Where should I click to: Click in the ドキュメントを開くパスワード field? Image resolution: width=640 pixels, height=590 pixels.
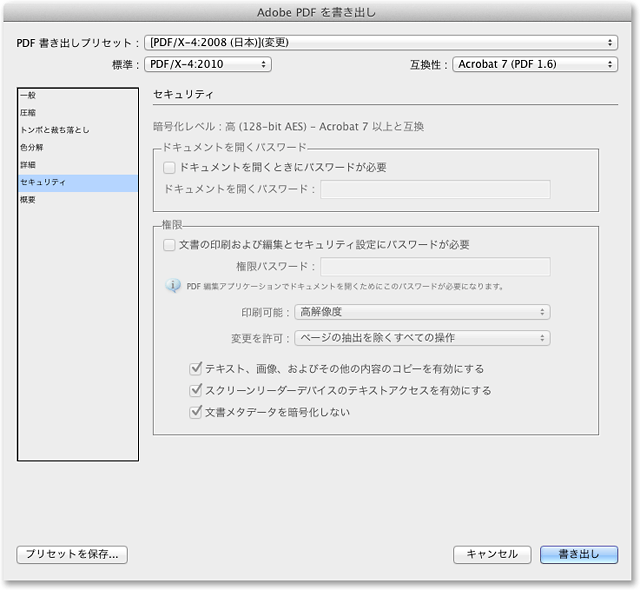point(435,189)
